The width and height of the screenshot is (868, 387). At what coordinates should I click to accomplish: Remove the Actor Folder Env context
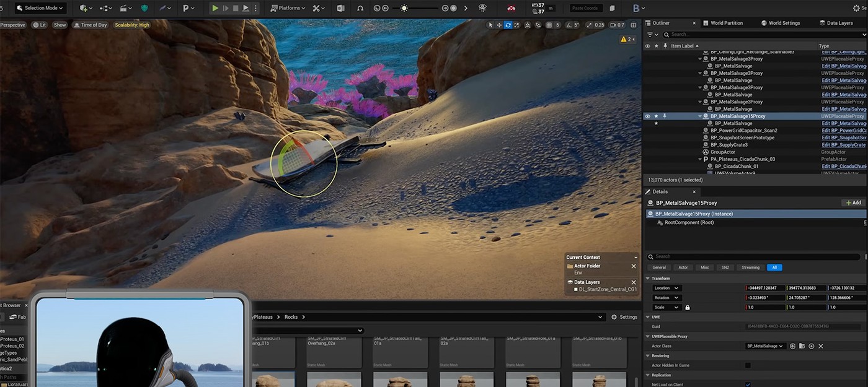click(634, 266)
